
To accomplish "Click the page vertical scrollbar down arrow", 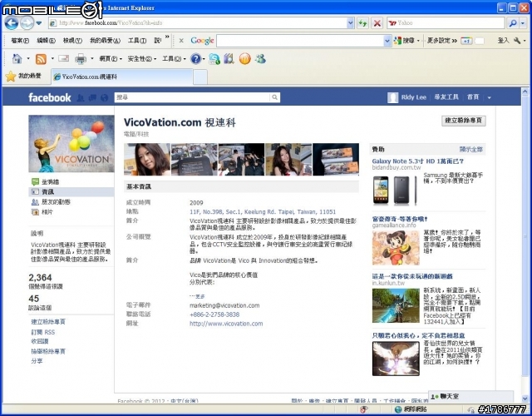I will point(525,399).
